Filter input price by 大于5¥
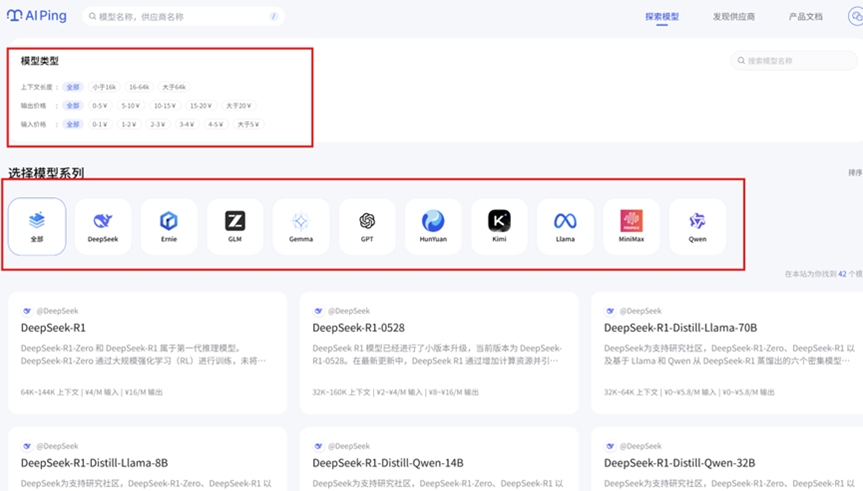This screenshot has width=863, height=491. tap(248, 124)
